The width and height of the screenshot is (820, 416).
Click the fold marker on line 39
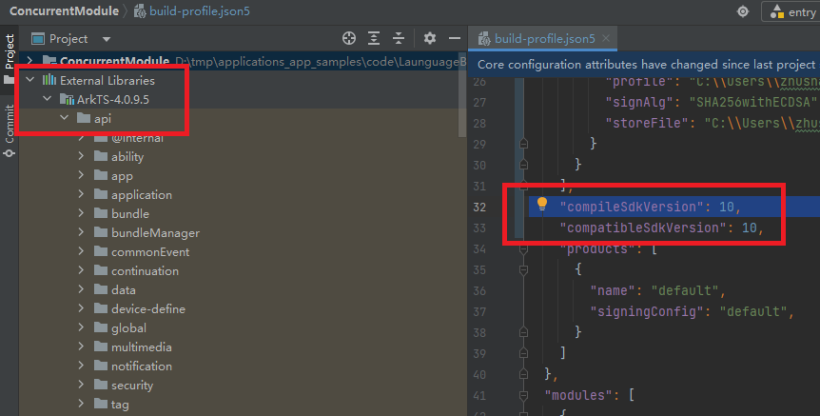point(523,353)
